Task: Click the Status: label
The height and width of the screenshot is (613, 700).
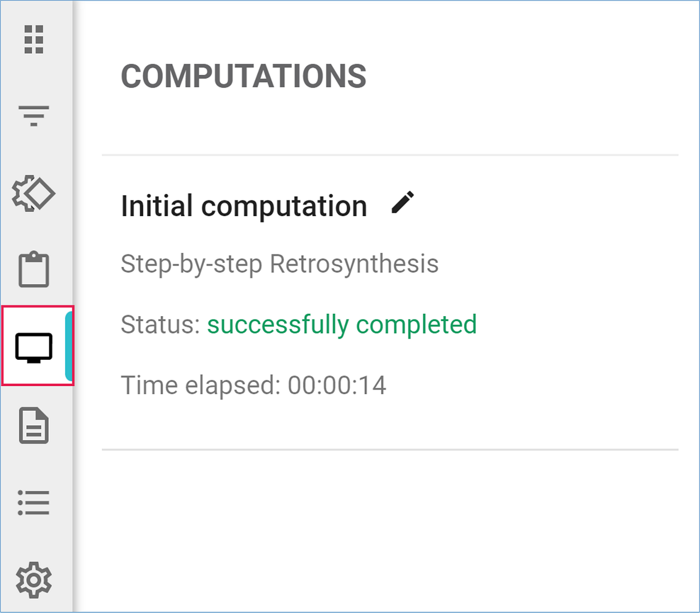Action: click(x=161, y=325)
